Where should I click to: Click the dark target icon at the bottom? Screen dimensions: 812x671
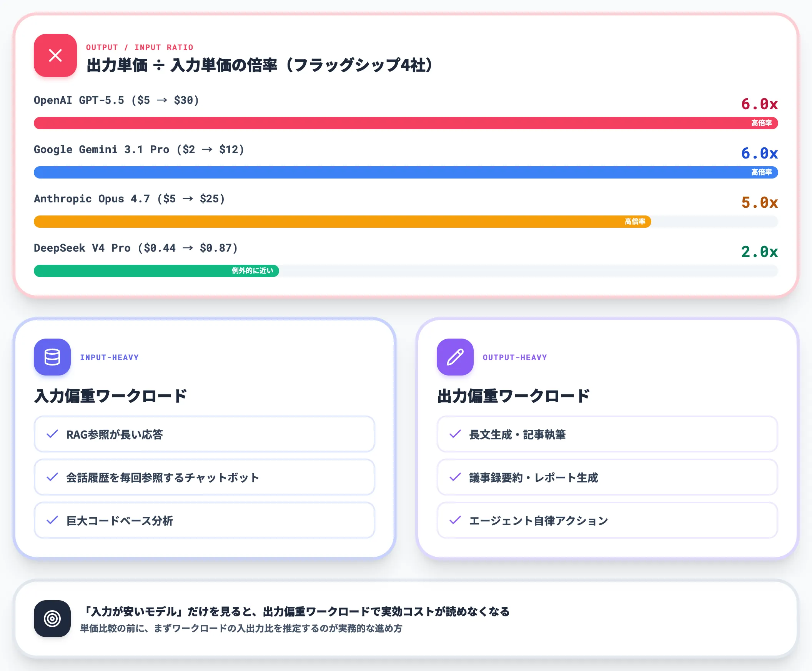click(x=52, y=618)
